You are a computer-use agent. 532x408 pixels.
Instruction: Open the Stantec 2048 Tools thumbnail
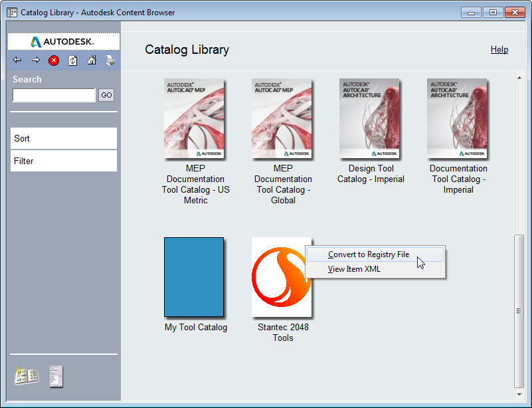point(282,277)
